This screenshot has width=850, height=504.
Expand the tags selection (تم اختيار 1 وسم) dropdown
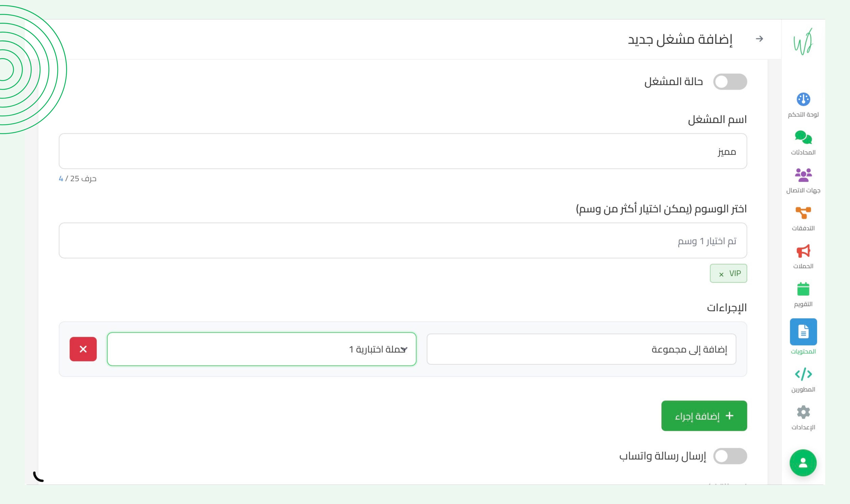[x=403, y=240]
